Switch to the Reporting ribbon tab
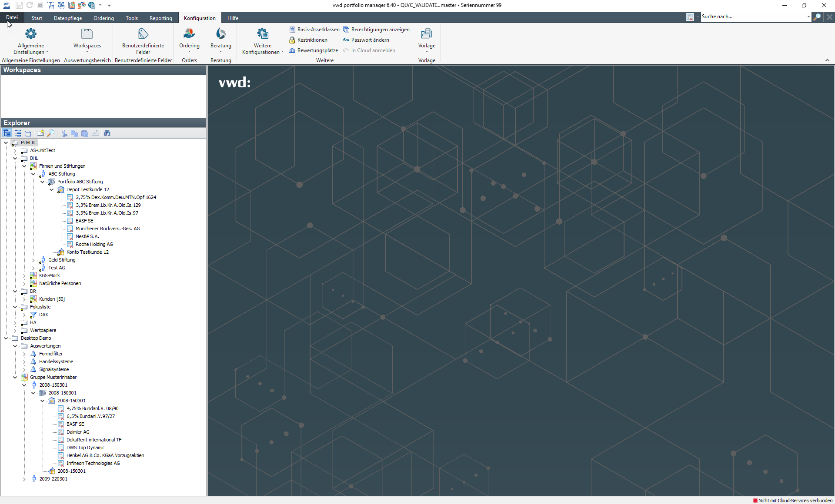Viewport: 835px width, 504px height. (x=160, y=18)
